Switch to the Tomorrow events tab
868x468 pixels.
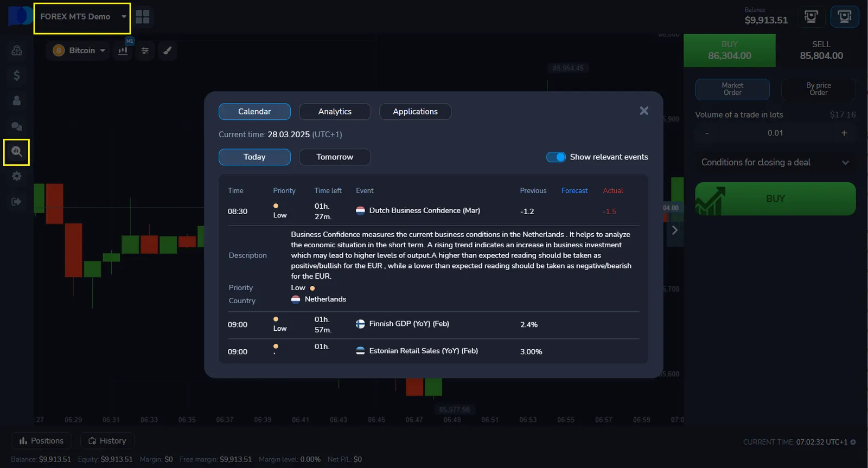click(335, 157)
